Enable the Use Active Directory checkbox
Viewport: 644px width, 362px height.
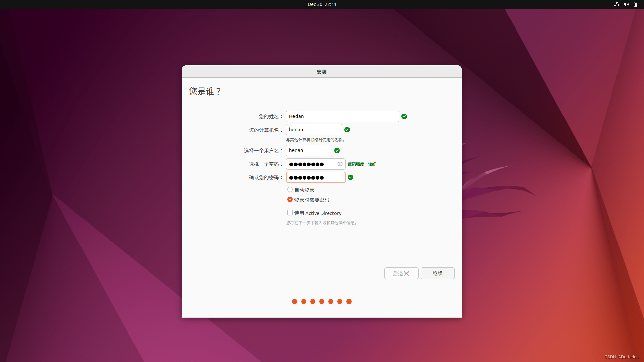click(x=290, y=213)
